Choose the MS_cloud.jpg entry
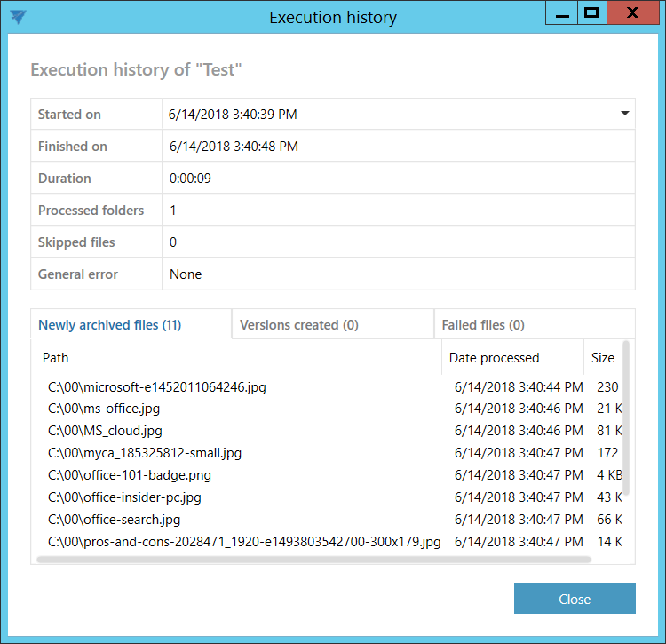Screen dimensions: 666x644 (x=105, y=431)
